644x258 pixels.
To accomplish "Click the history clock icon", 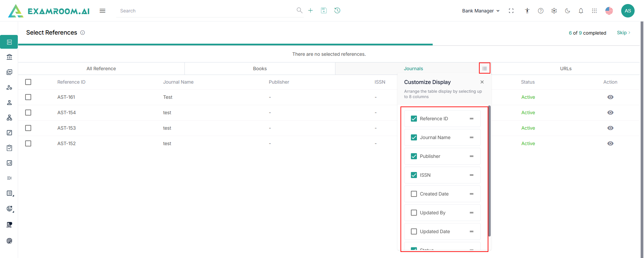I will 337,10.
